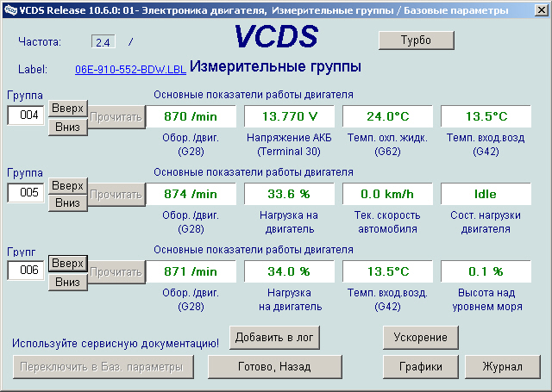
Task: Click the Турбо button
Action: pyautogui.click(x=416, y=40)
